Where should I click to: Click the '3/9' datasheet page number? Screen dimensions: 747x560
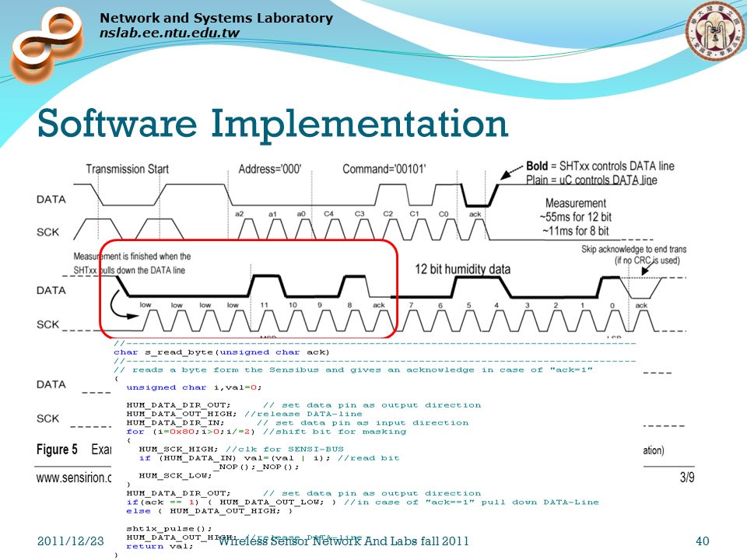point(686,477)
